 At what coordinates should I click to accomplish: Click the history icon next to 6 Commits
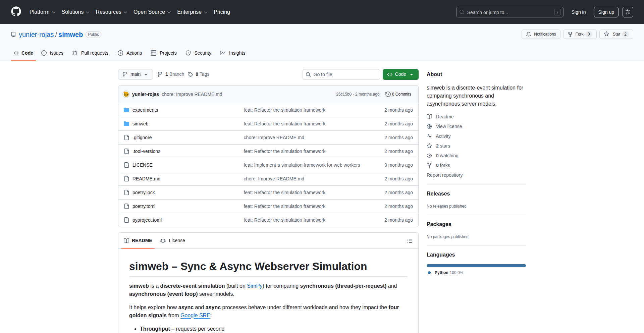click(x=388, y=94)
